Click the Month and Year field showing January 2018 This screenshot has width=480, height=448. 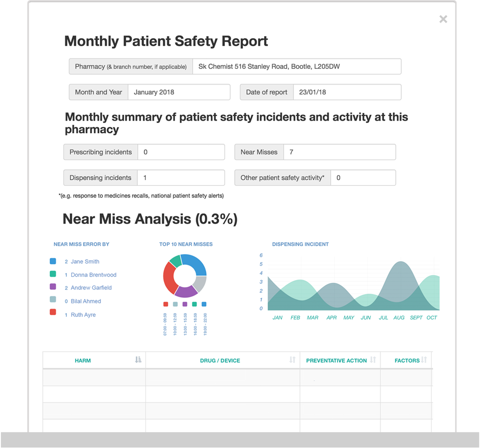[178, 92]
